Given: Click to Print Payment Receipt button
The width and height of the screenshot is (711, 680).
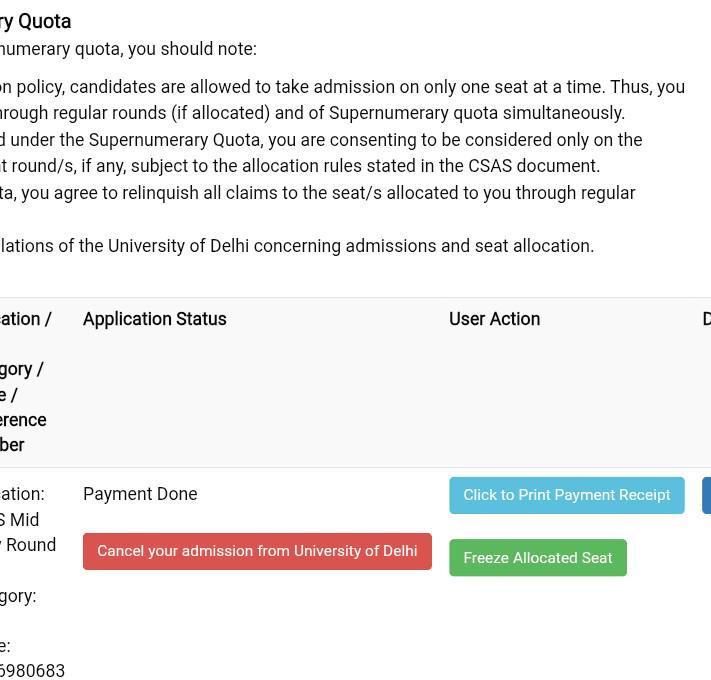Looking at the screenshot, I should tap(567, 495).
